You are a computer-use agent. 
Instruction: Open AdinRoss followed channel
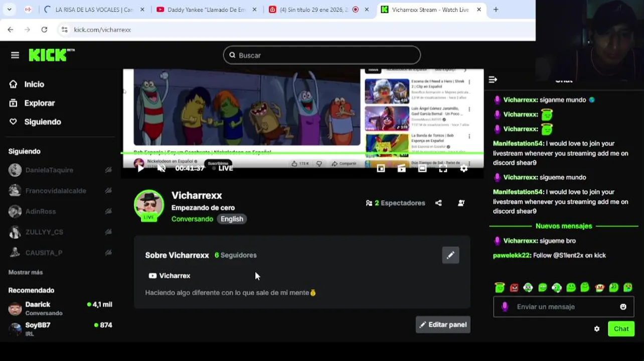coord(40,212)
